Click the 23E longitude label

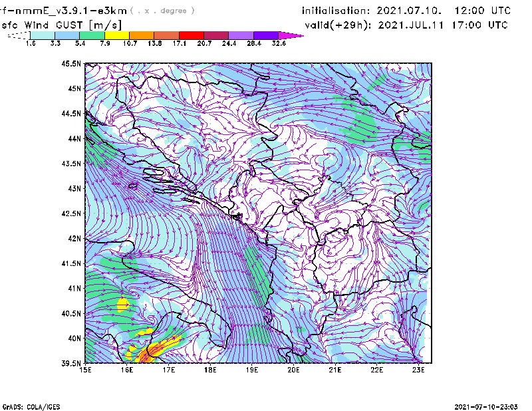[x=418, y=370]
